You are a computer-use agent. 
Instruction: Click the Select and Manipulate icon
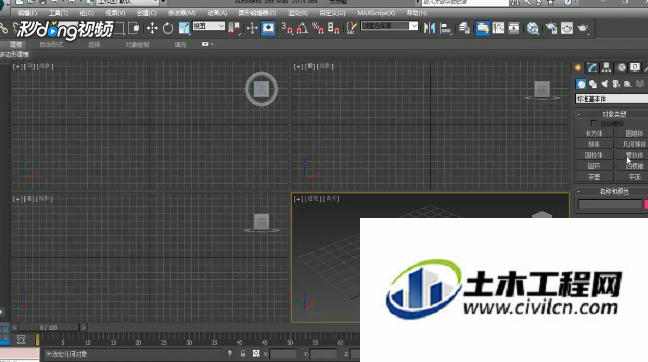coord(252,28)
